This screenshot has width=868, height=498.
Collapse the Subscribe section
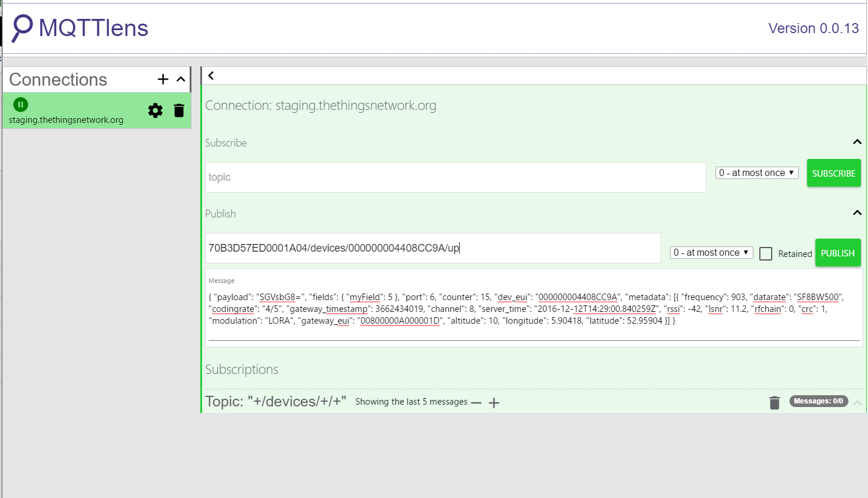coord(857,142)
